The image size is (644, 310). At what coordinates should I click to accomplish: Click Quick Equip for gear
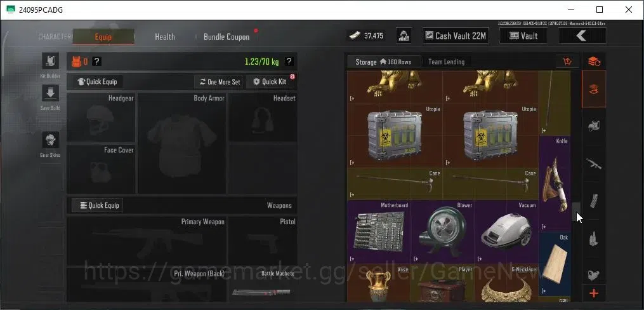click(98, 81)
